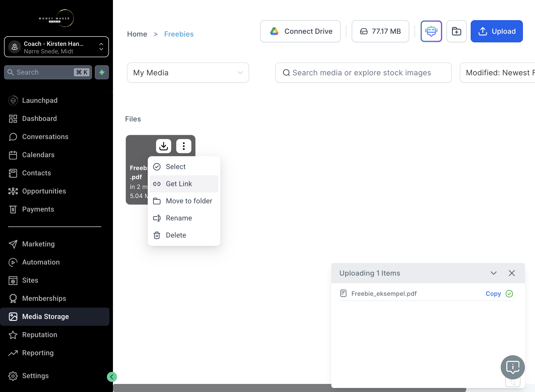Choose Delete from the context menu

click(x=184, y=235)
